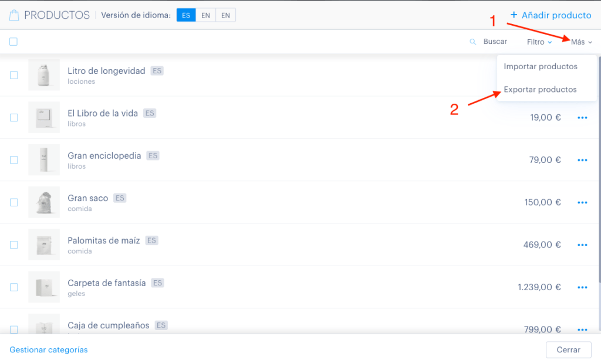
Task: Click the lociones category label
Action: coord(81,81)
